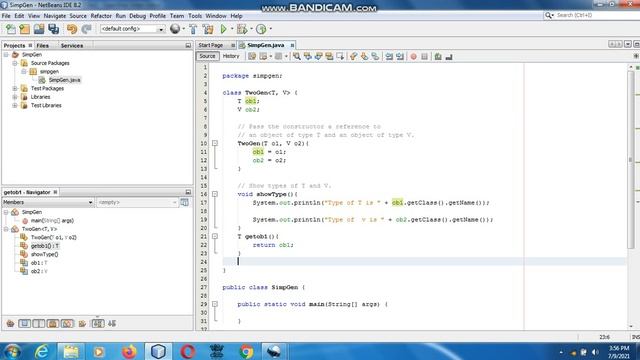Click the Build Project hammer icon
Image resolution: width=640 pixels, height=360 pixels.
tap(193, 29)
